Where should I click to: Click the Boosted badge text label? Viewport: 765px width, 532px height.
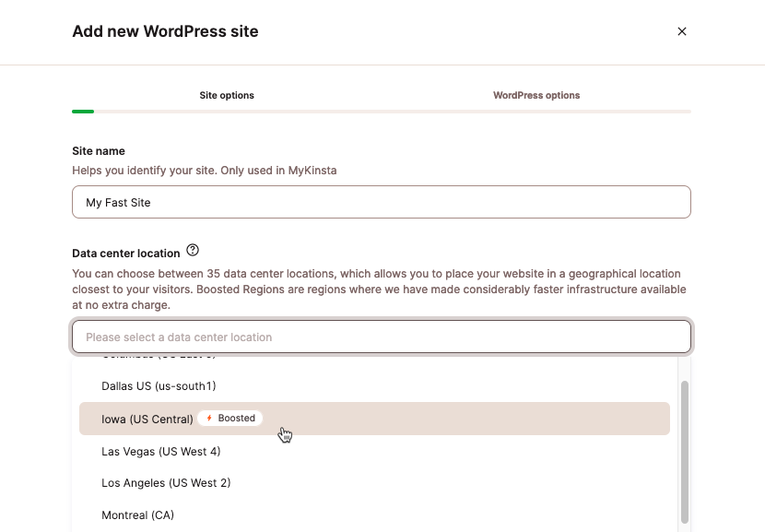coord(237,419)
